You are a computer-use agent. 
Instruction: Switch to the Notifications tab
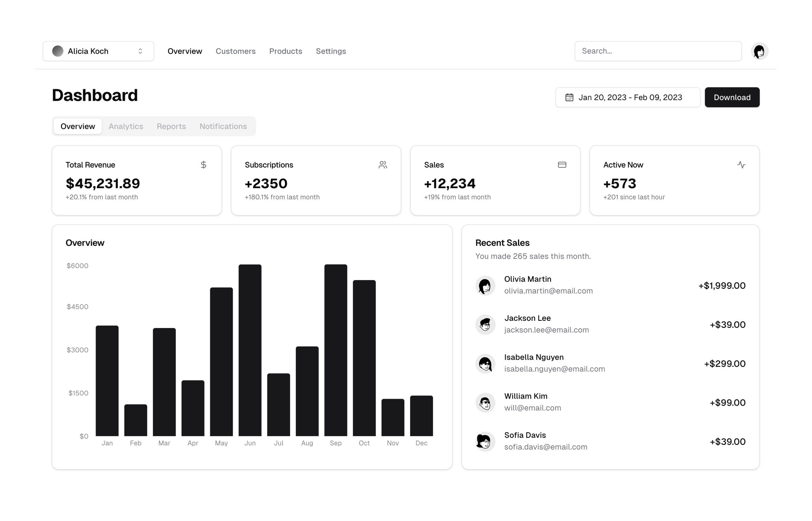pyautogui.click(x=223, y=126)
